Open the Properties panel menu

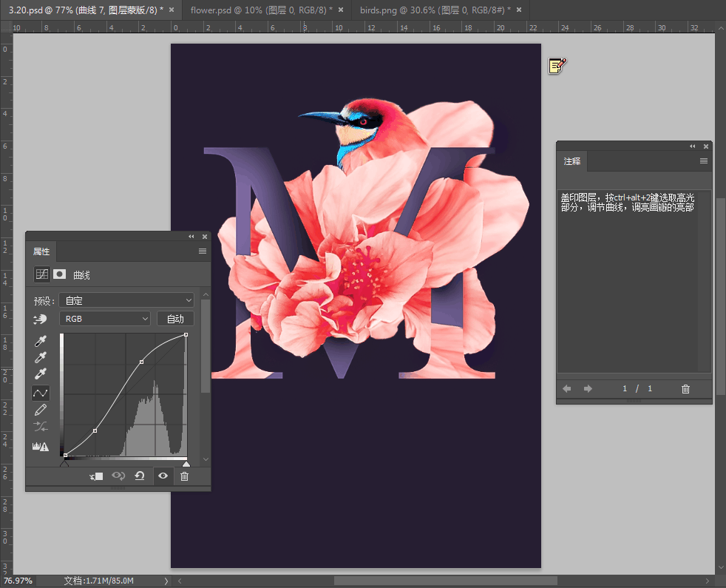coord(201,251)
